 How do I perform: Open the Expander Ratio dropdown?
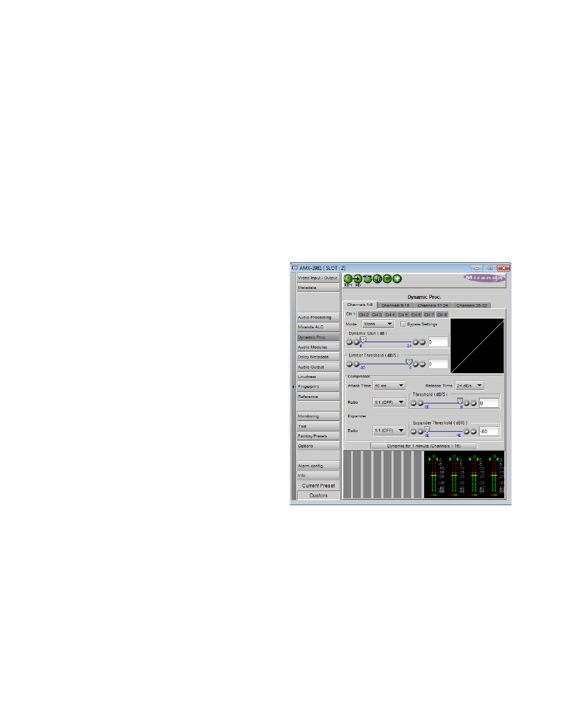pos(389,431)
